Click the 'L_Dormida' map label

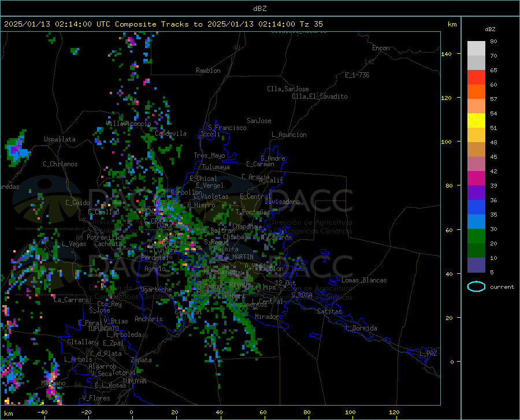[x=361, y=328]
